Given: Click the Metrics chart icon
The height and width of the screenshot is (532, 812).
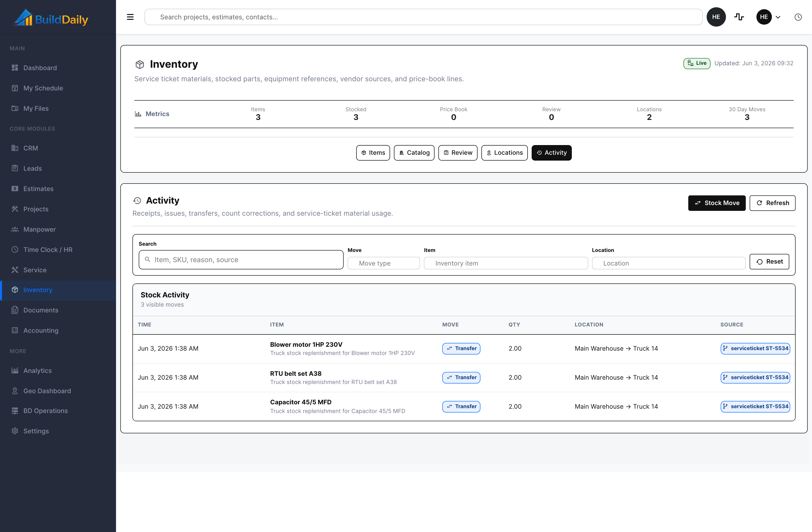Looking at the screenshot, I should (x=138, y=114).
